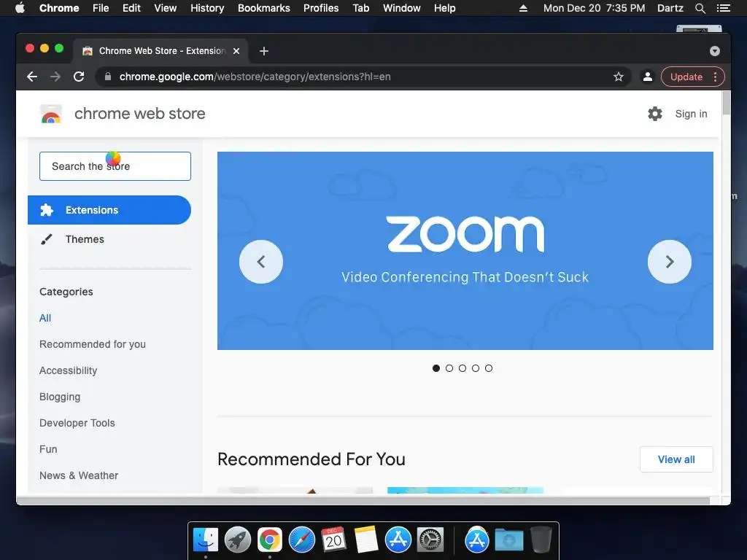Select the first carousel dot

click(436, 368)
